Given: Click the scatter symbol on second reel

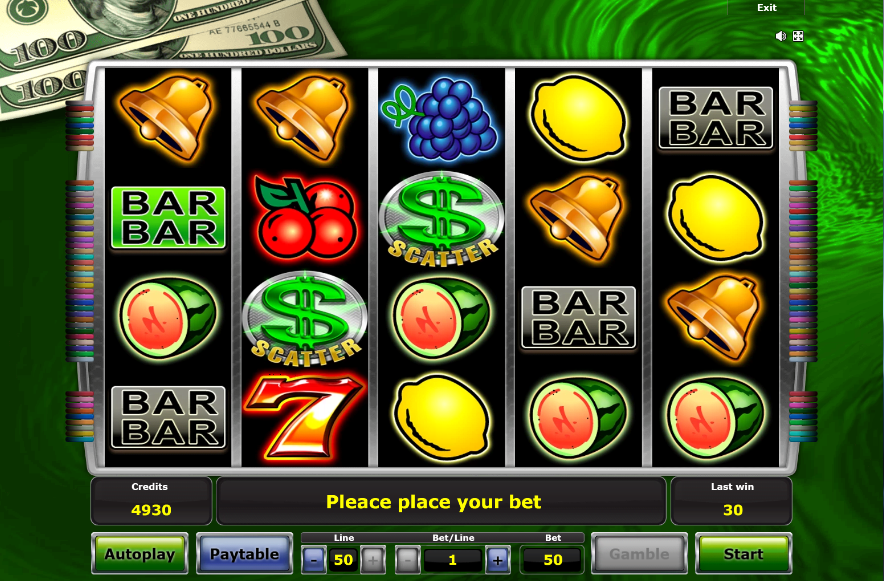Looking at the screenshot, I should (x=304, y=318).
